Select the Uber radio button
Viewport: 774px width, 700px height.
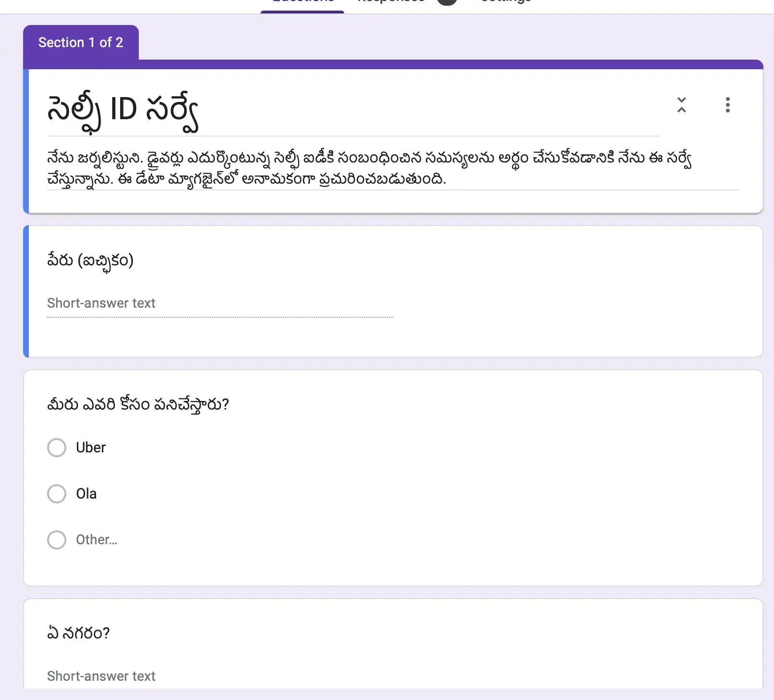point(57,448)
